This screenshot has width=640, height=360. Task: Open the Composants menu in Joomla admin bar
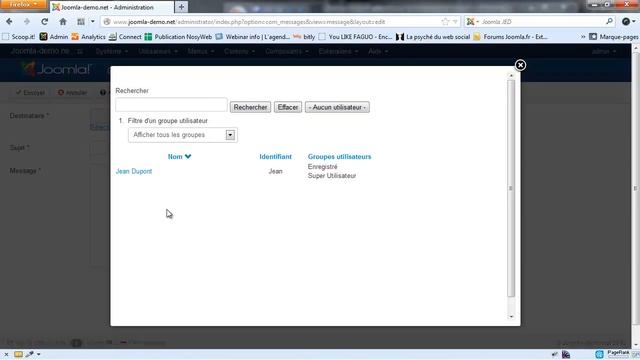click(x=287, y=51)
